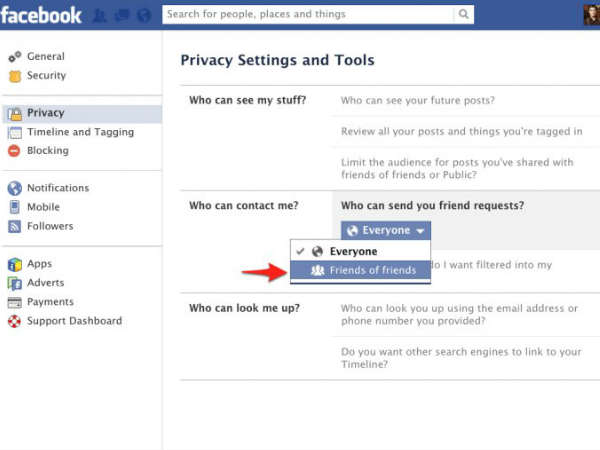Click the profile picture thumbnail
Image resolution: width=600 pixels, height=450 pixels.
tap(592, 15)
